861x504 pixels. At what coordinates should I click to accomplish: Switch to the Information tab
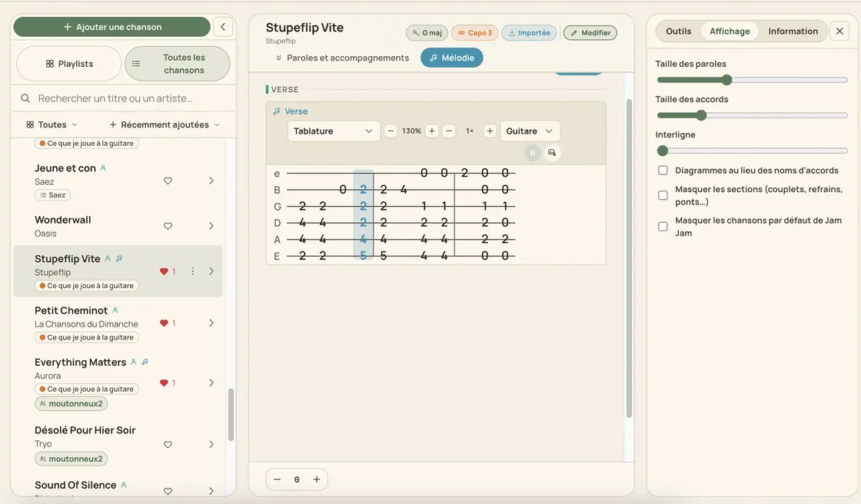click(793, 31)
